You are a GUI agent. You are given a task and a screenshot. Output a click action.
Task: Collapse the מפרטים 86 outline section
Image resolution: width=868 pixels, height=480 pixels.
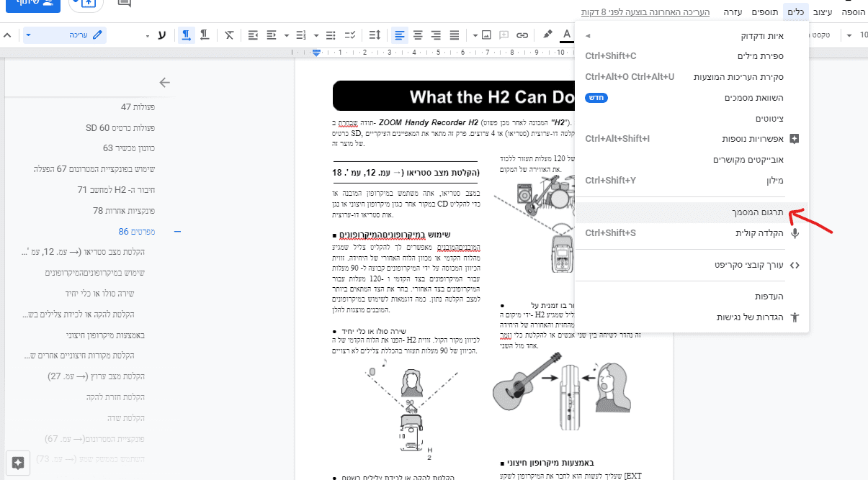177,232
